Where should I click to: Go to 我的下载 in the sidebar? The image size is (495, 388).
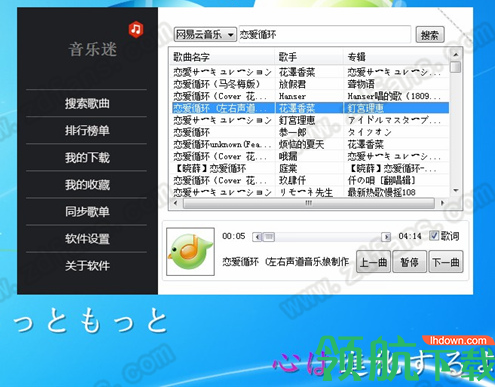point(87,157)
